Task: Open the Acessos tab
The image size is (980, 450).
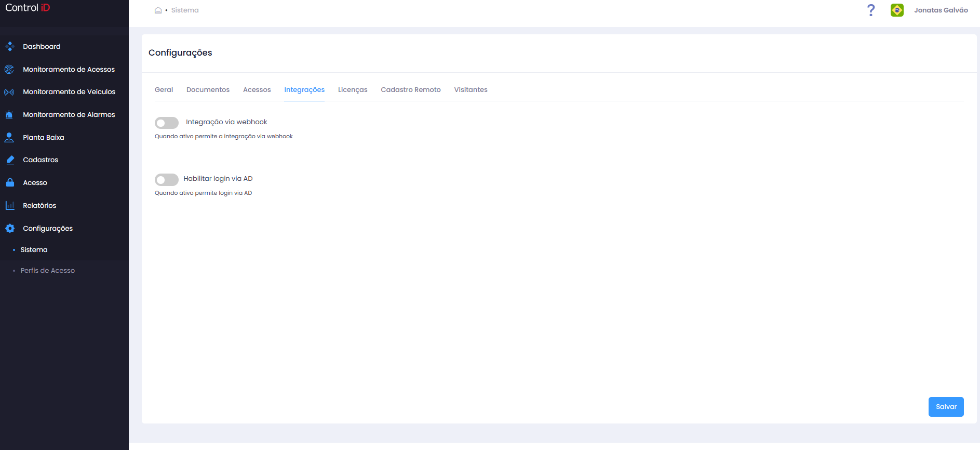Action: (257, 89)
